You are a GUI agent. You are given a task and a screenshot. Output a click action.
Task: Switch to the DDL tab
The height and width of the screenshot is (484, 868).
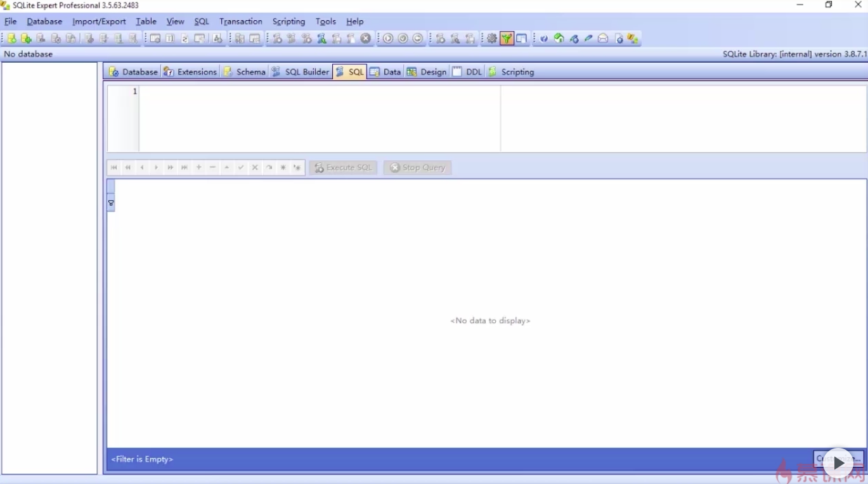[x=467, y=72]
